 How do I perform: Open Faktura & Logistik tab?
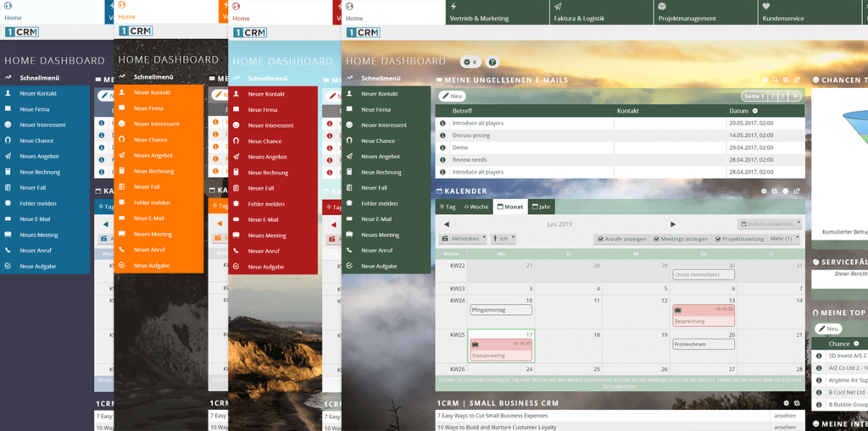[602, 12]
